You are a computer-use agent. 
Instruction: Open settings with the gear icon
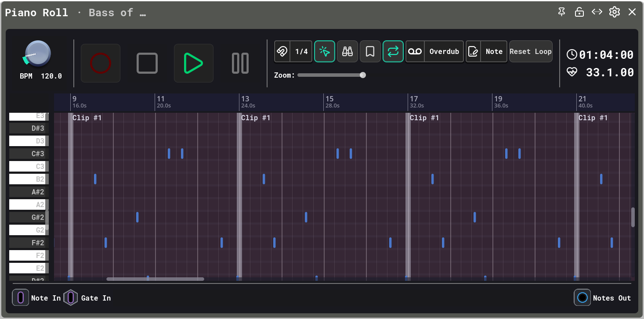615,12
